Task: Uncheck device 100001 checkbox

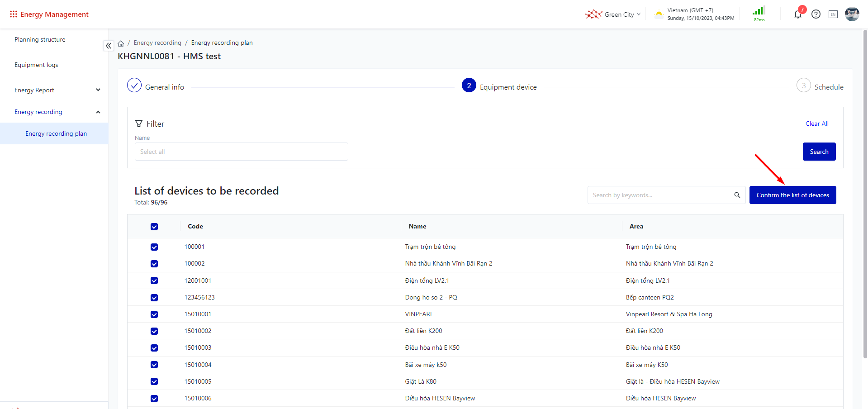Action: pyautogui.click(x=154, y=247)
